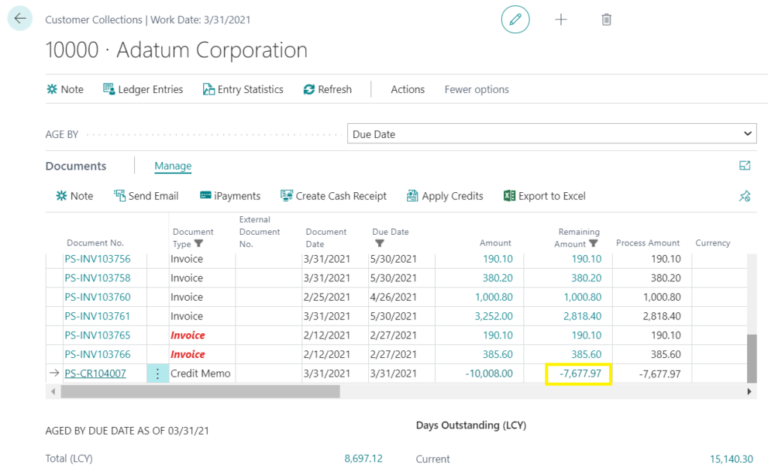Image resolution: width=768 pixels, height=475 pixels.
Task: Open the Document Type column filter
Action: tap(199, 243)
